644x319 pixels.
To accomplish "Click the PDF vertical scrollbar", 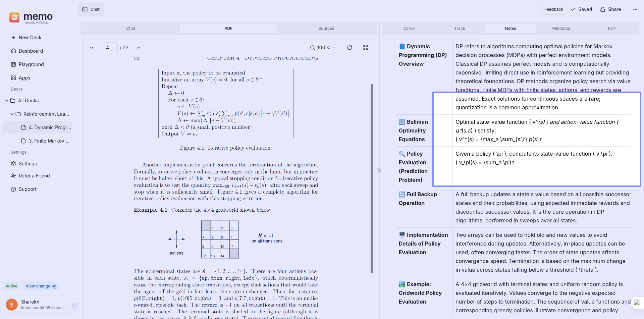I will point(372,178).
